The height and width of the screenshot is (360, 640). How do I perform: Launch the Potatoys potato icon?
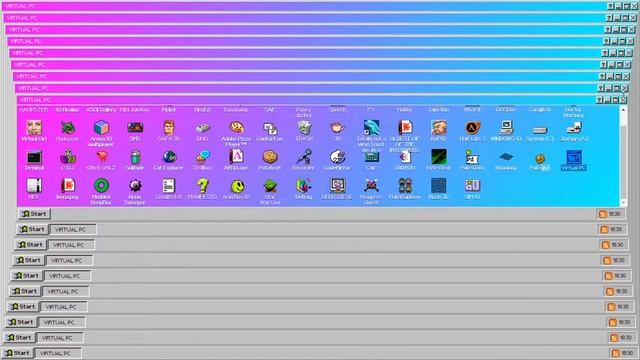(270, 157)
